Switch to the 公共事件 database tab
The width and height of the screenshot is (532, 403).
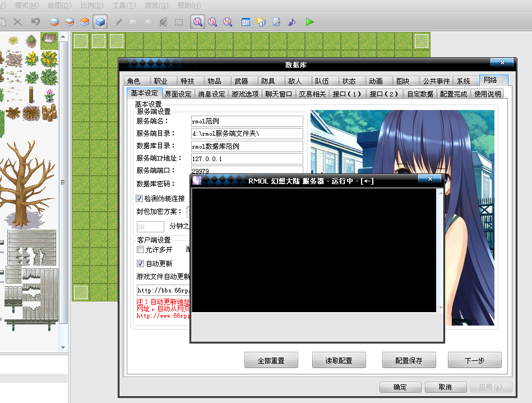[436, 81]
